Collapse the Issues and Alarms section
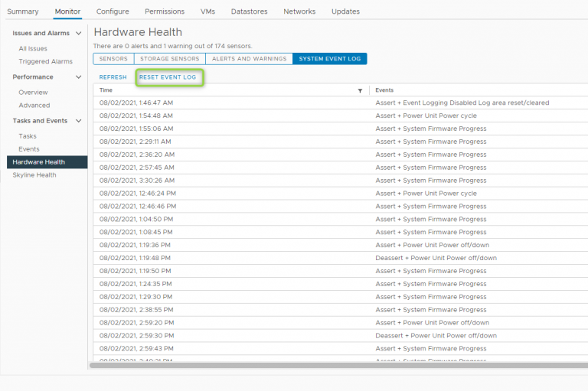The image size is (588, 391). click(x=78, y=34)
